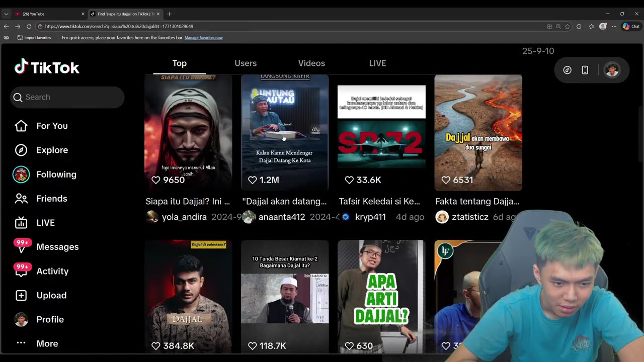Open the Upload plus icon
This screenshot has height=362, width=644.
point(21,295)
